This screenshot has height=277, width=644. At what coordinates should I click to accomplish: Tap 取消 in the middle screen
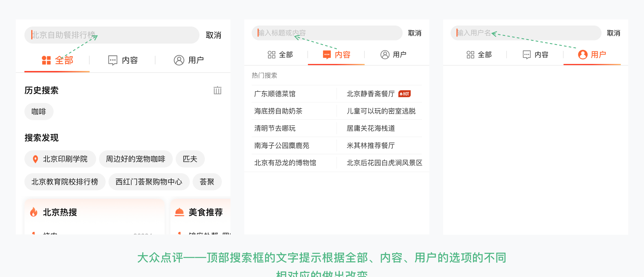click(415, 33)
